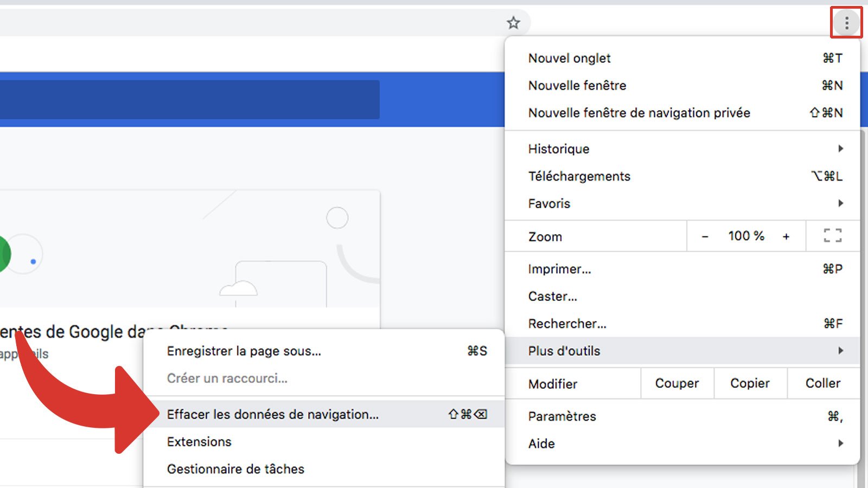Open the Extensions entry
868x488 pixels.
(x=199, y=441)
